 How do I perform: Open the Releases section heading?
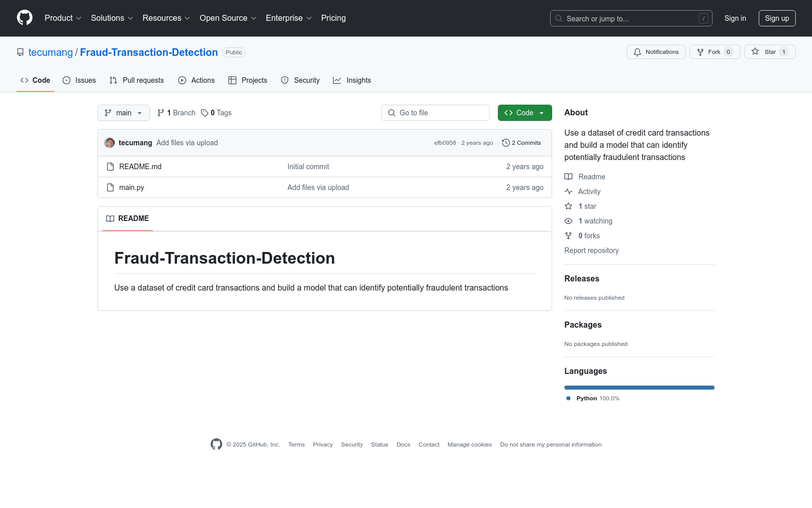(582, 278)
